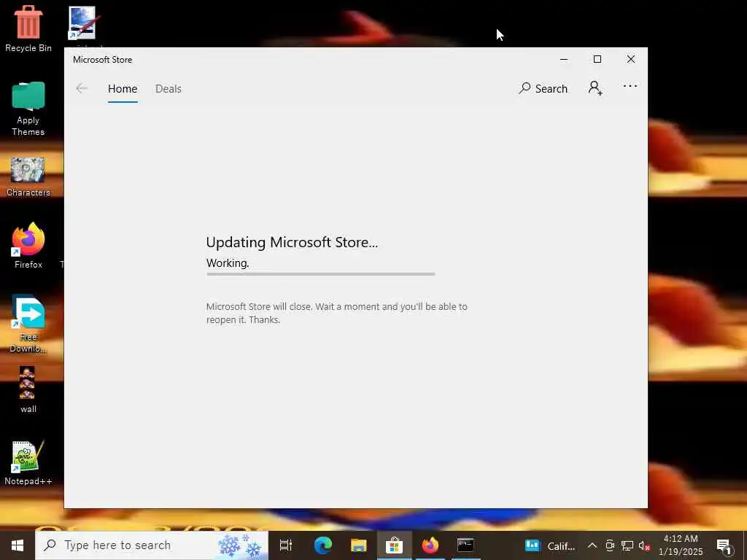
Task: Open the Action Center notifications icon
Action: tap(724, 545)
